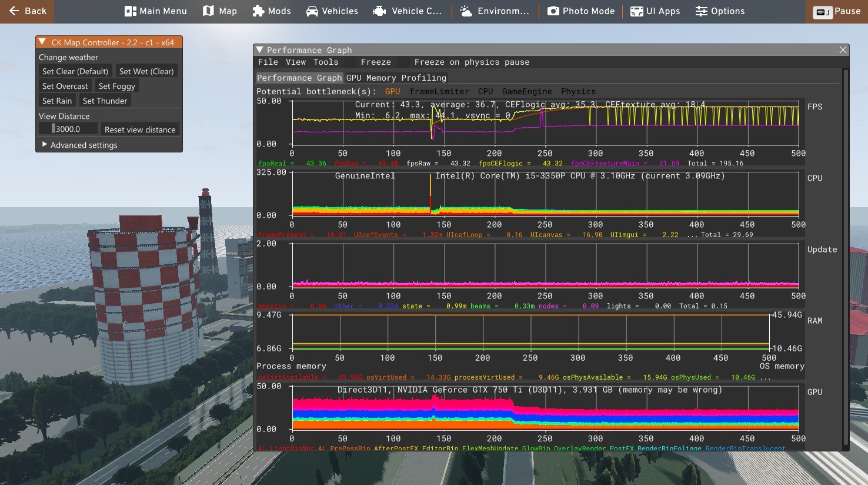This screenshot has width=868, height=485.
Task: Open the File menu
Action: 268,62
